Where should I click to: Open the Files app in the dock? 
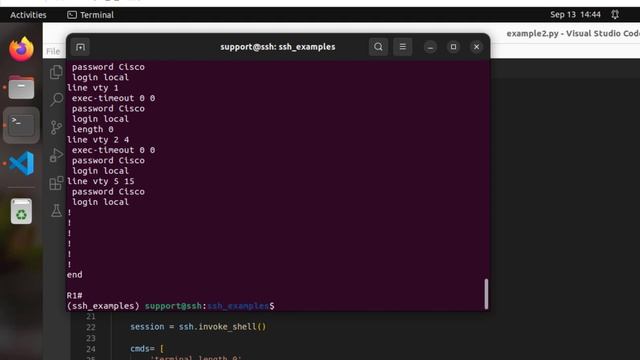21,87
